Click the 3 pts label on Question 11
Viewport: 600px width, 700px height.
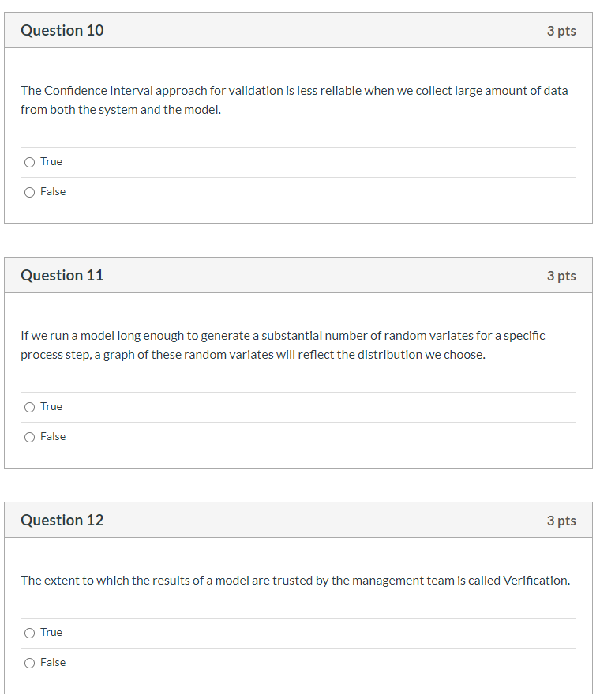pos(562,275)
